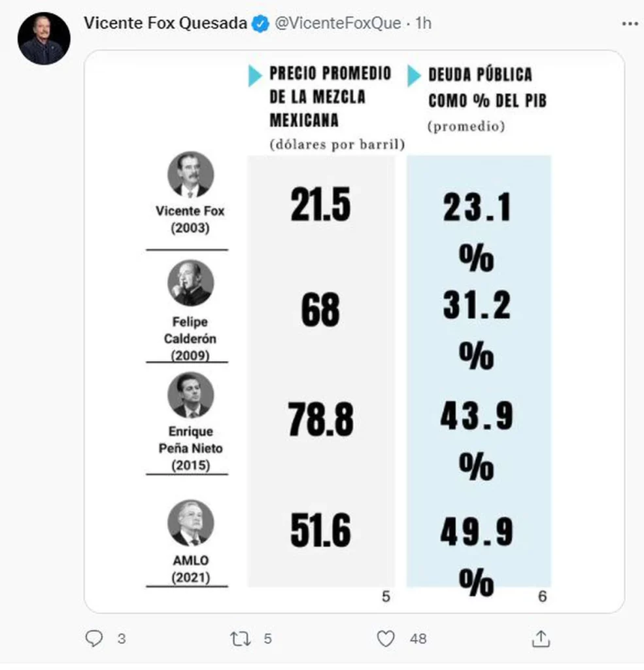
Task: Click the Vicente Fox portrait in chart
Action: coord(190,175)
